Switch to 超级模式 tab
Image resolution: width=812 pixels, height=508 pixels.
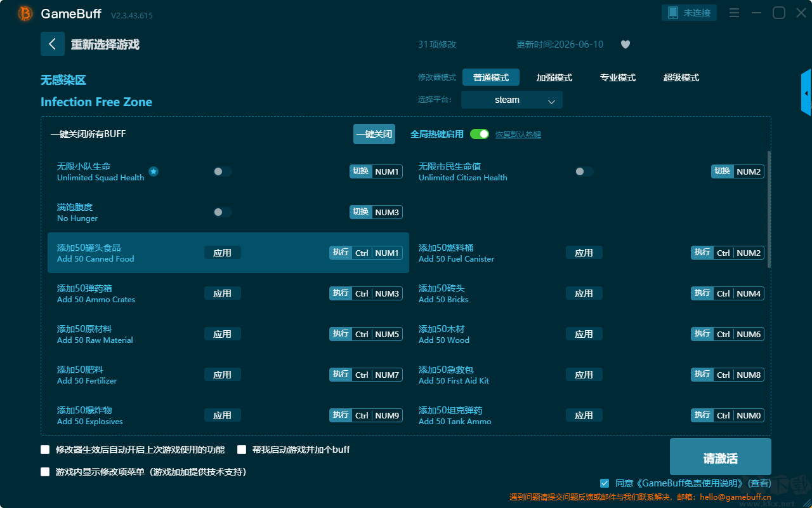681,77
